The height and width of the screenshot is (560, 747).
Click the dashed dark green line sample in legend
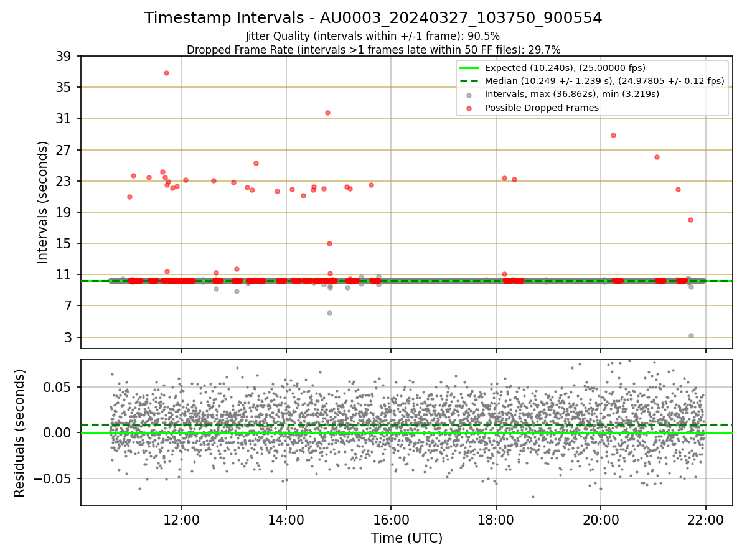469,81
